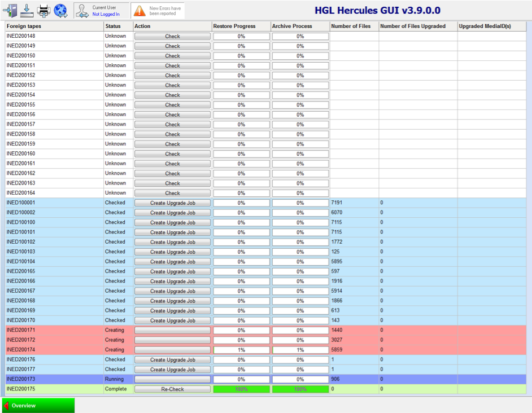This screenshot has height=413, width=532.
Task: Click Check button for INED200152
Action: pos(172,75)
